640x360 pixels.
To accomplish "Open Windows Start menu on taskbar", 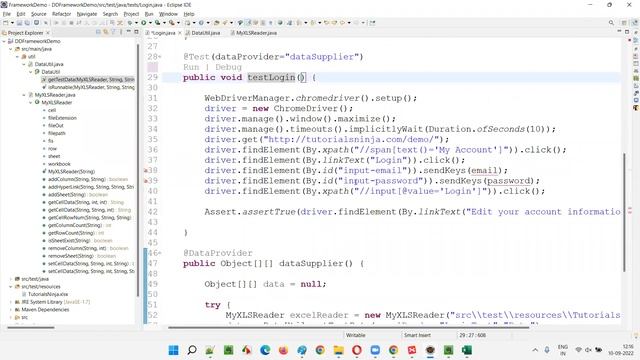I will click(173, 350).
